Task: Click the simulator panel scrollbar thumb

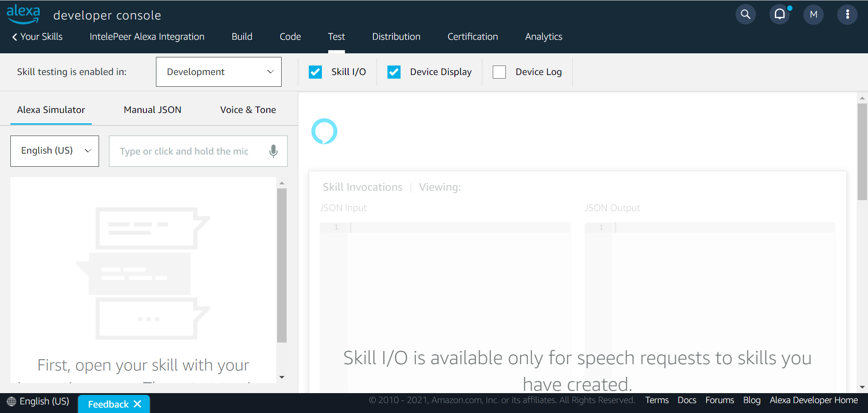Action: [x=282, y=265]
